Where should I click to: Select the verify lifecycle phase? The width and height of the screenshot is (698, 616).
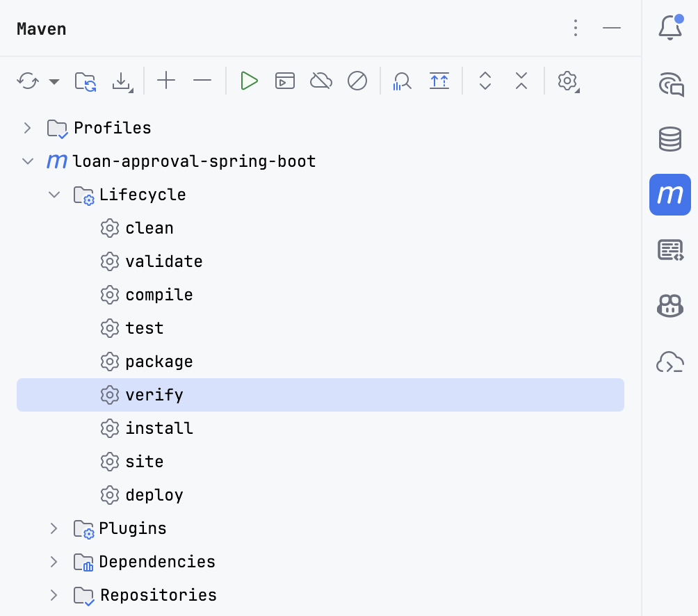(320, 395)
